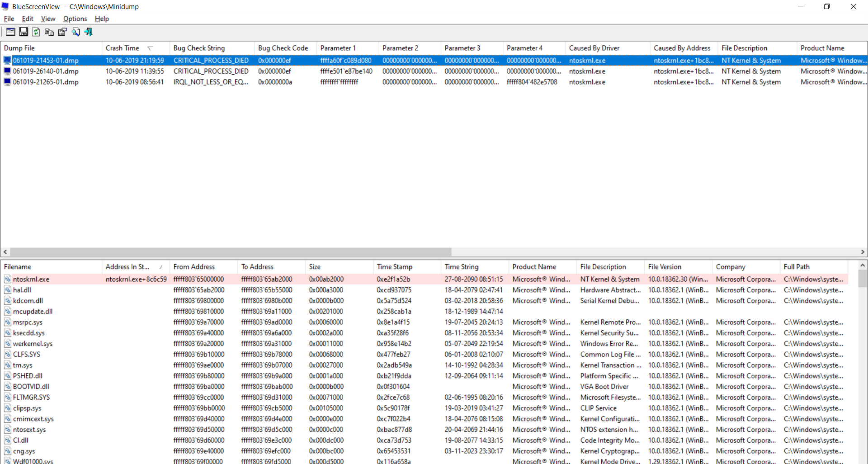Click the Exit door toolbar icon
Image resolution: width=868 pixels, height=464 pixels.
click(89, 32)
